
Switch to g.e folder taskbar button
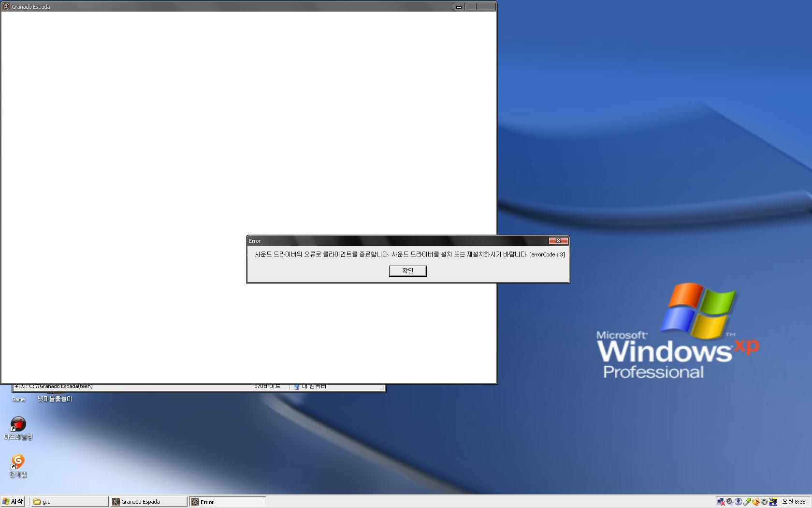70,502
